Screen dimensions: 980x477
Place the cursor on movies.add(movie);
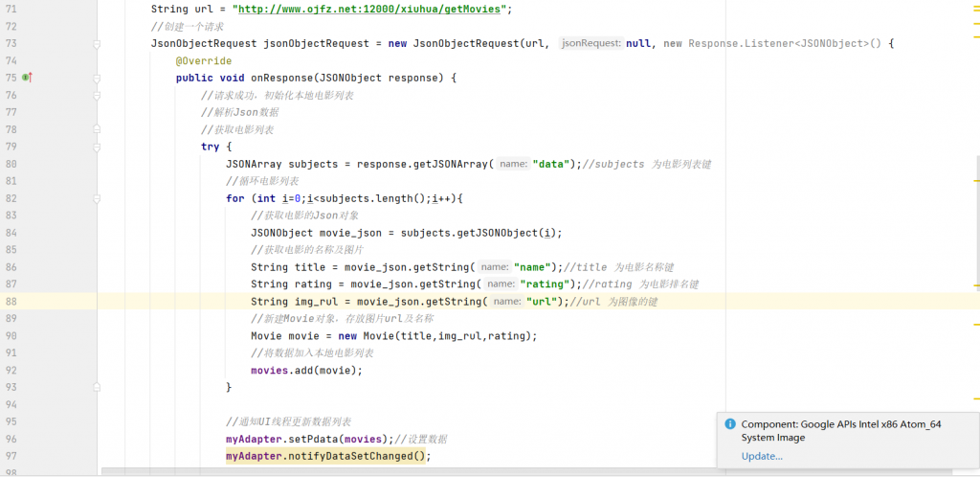[x=306, y=370]
